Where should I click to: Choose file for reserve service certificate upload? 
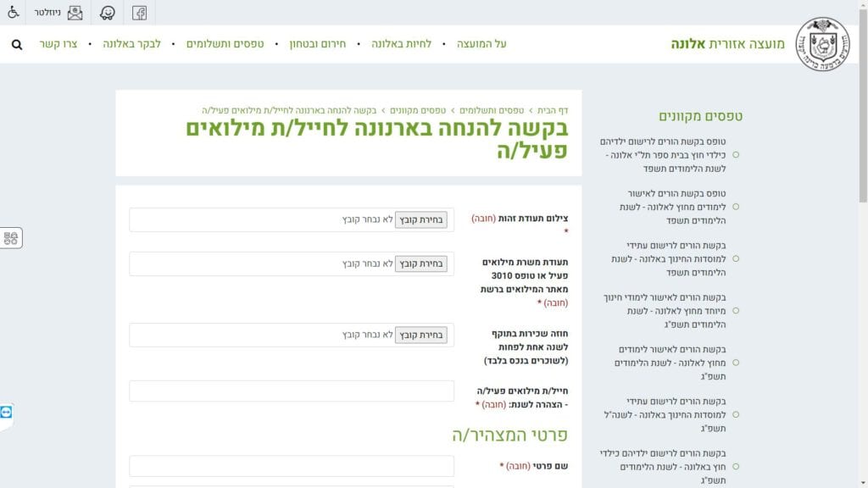click(420, 264)
